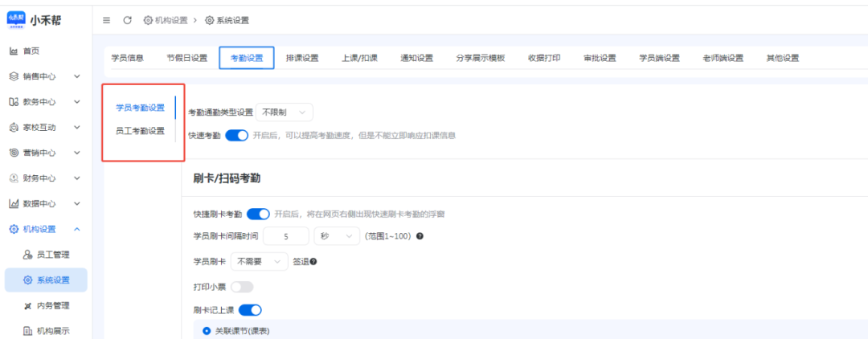This screenshot has width=868, height=339.
Task: Click the refresh icon in top bar
Action: tap(127, 20)
